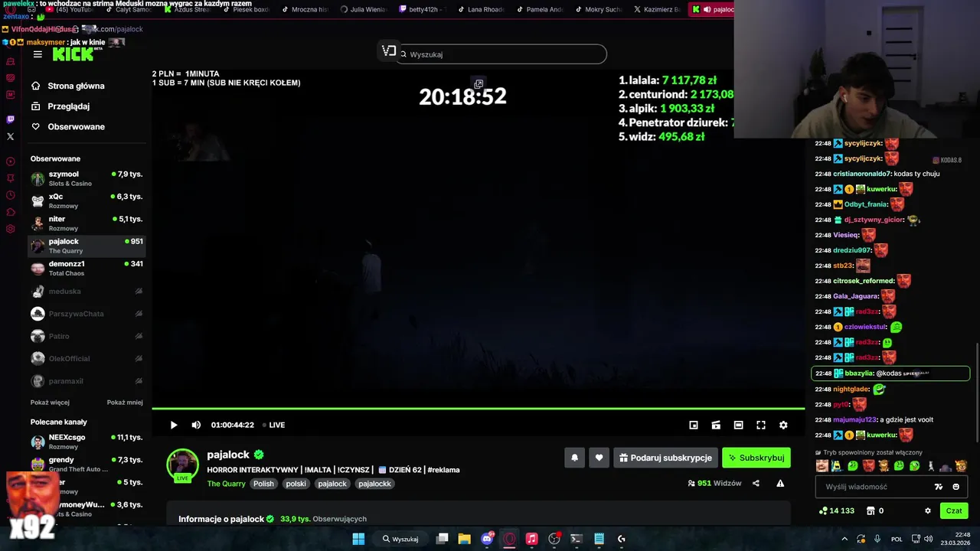Open the emote picker in chat
This screenshot has width=980, height=551.
click(955, 487)
